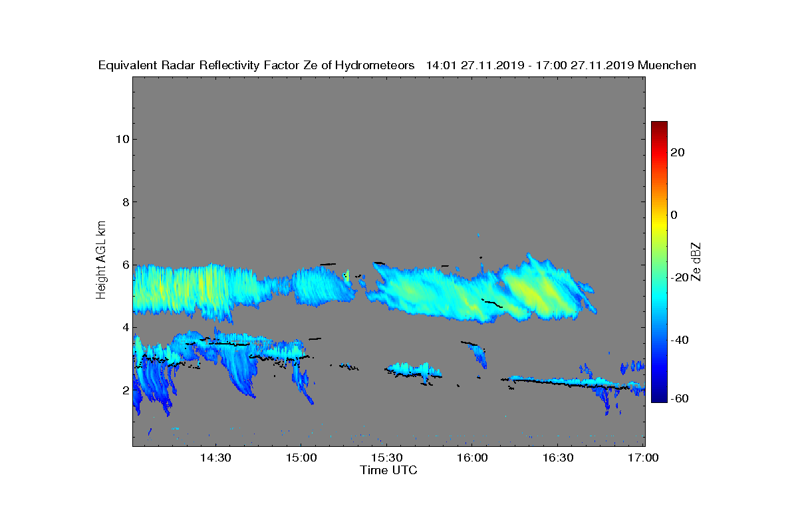The image size is (798, 532).
Task: Click the '16:00' time tick label
Action: 473,458
